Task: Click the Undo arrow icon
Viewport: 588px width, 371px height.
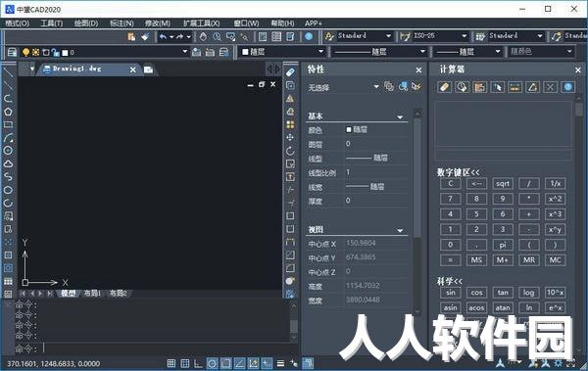Action: pyautogui.click(x=163, y=37)
